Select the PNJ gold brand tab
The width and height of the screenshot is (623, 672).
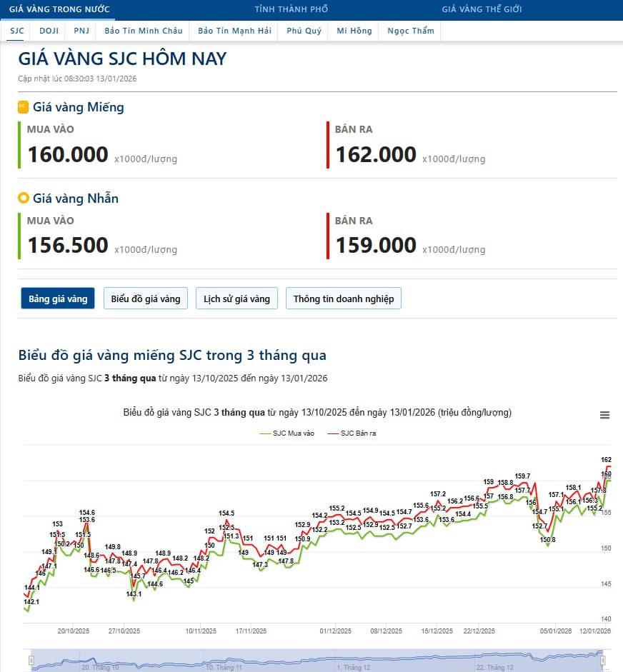tap(81, 31)
